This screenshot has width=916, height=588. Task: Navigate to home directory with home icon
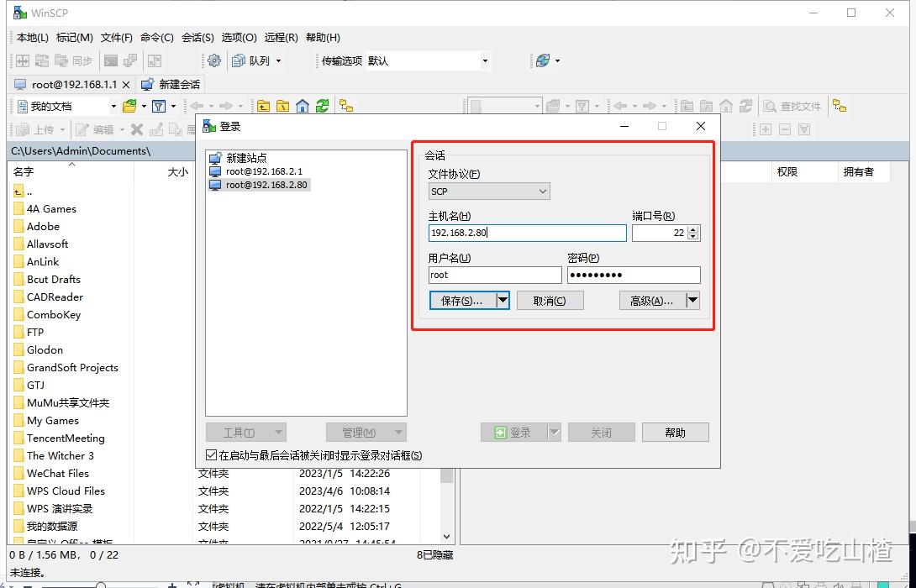click(x=303, y=106)
